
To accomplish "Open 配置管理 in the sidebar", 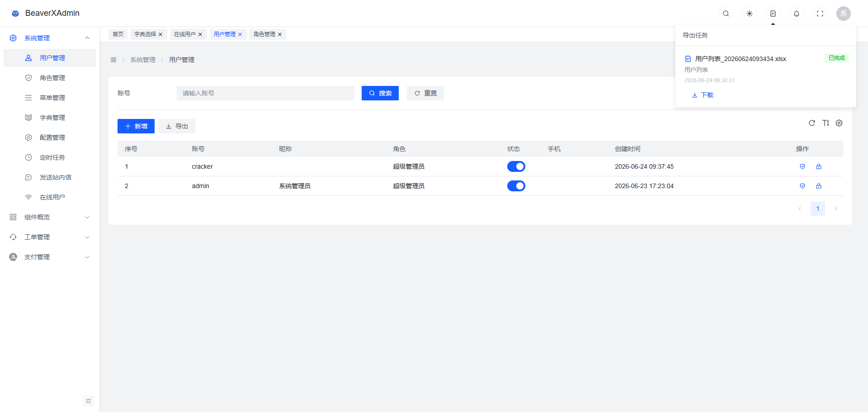I will (x=50, y=137).
